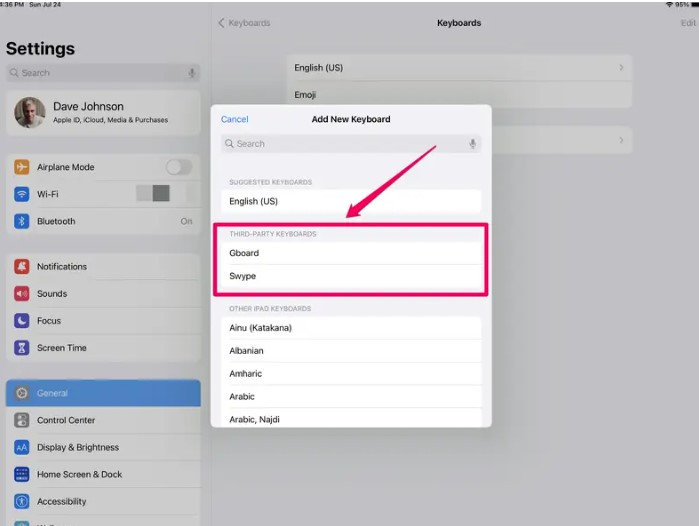Tap the Notifications bell icon
This screenshot has width=699, height=526.
coord(21,267)
